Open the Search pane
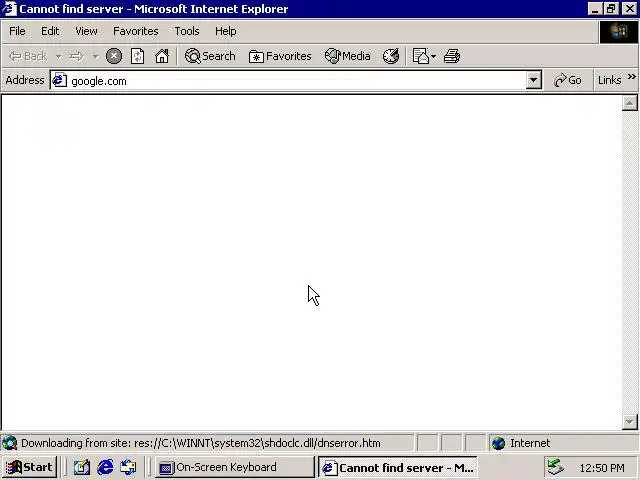640x480 pixels. [210, 56]
